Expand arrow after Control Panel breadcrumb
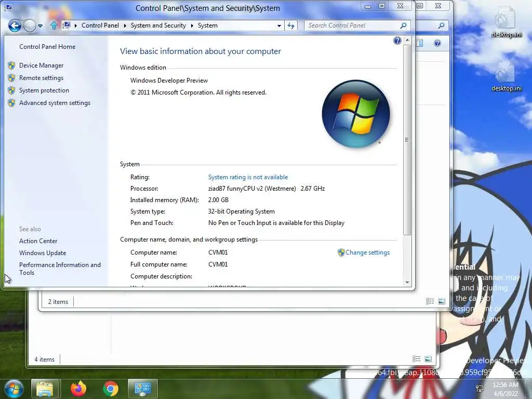532x399 pixels. (125, 26)
